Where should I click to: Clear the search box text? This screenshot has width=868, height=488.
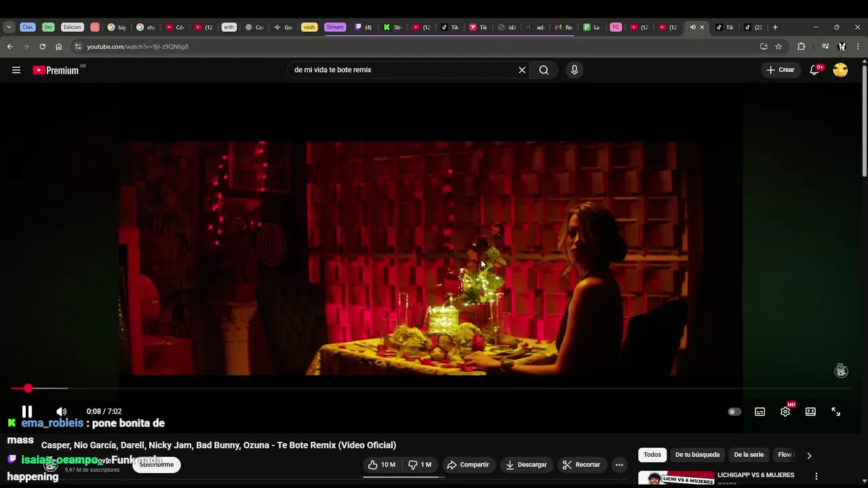522,70
